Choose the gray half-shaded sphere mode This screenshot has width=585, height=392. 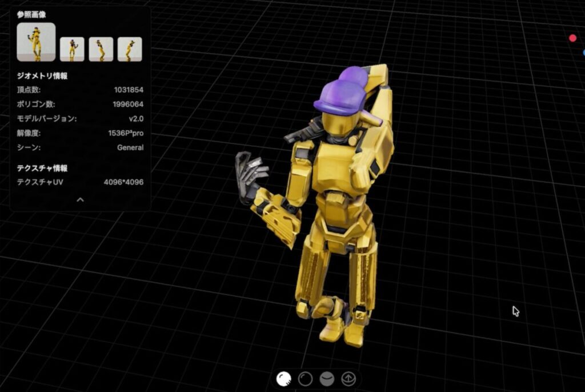(x=327, y=378)
